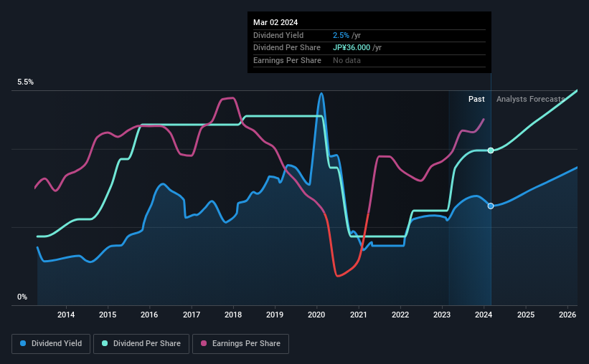Click the 2023 x-axis label
This screenshot has width=589, height=364.
(x=442, y=315)
